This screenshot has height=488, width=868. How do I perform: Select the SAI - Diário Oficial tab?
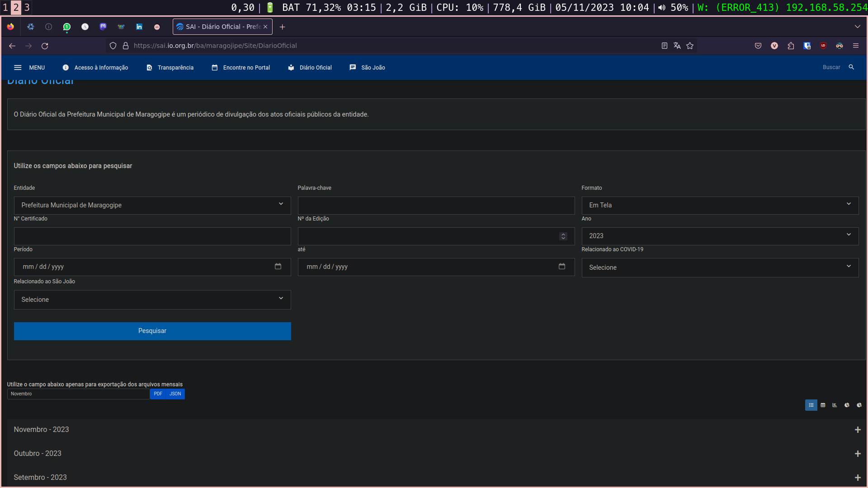[222, 27]
